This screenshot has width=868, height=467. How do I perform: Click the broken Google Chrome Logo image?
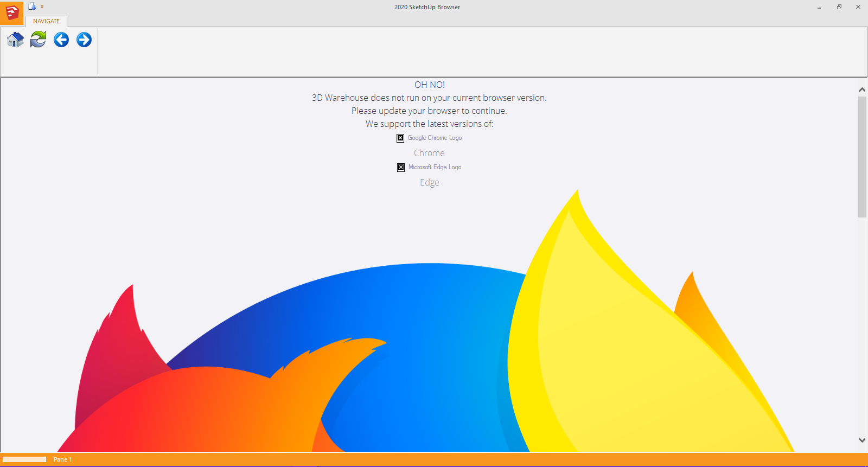click(x=400, y=138)
